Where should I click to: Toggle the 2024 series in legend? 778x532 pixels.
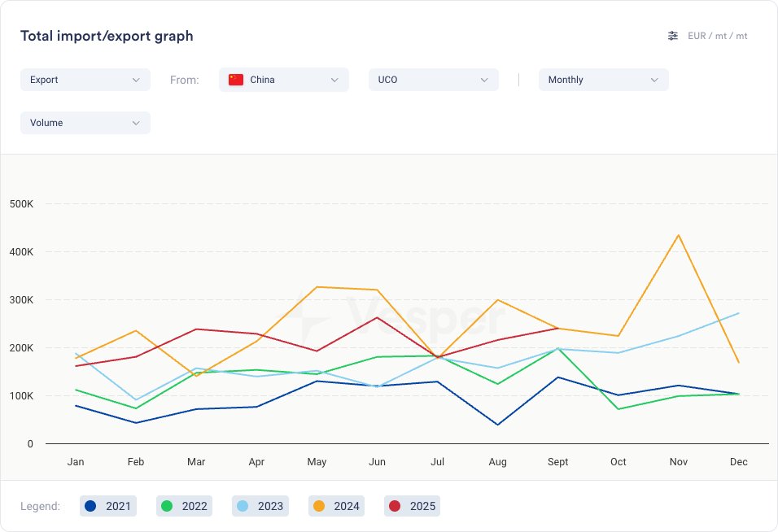click(336, 506)
